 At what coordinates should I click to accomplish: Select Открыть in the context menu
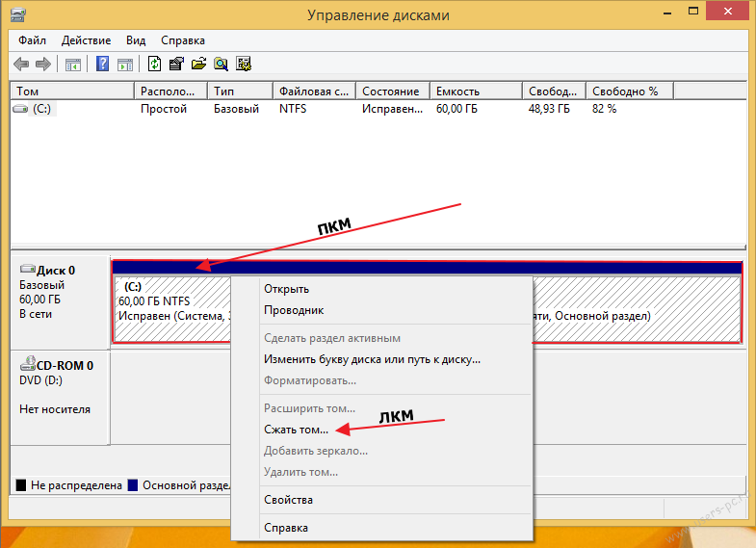click(286, 289)
